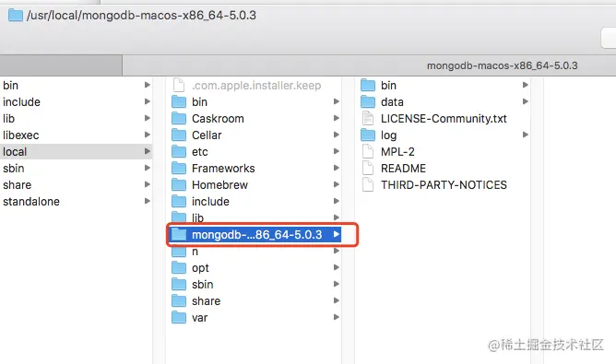This screenshot has width=616, height=364.
Task: Select the sbin row in the first column
Action: point(77,169)
